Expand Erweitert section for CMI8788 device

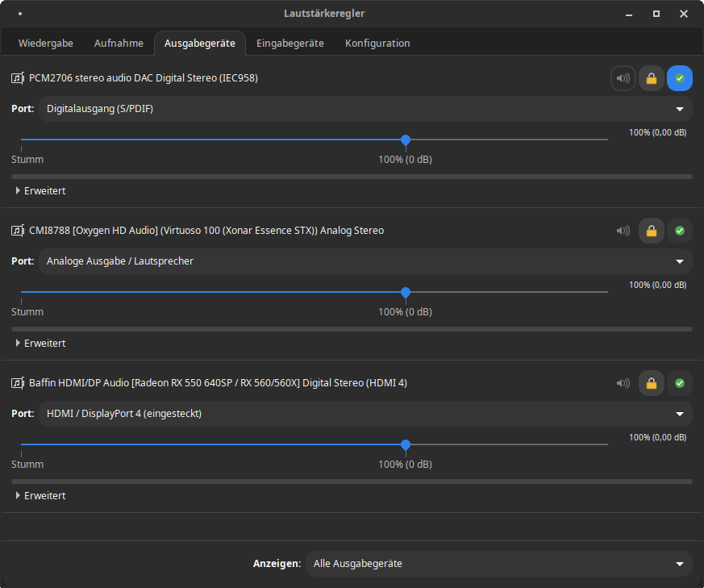[40, 343]
